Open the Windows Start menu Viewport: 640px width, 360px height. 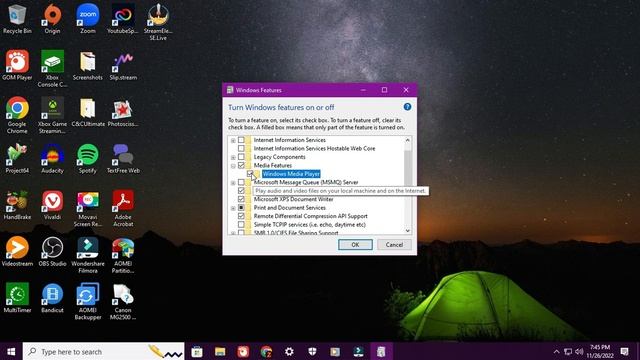(11, 351)
